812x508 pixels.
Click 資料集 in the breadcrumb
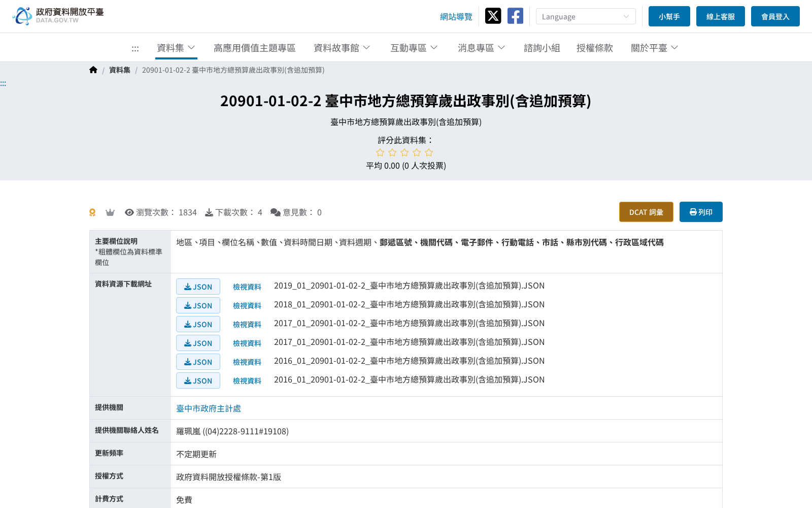click(120, 70)
